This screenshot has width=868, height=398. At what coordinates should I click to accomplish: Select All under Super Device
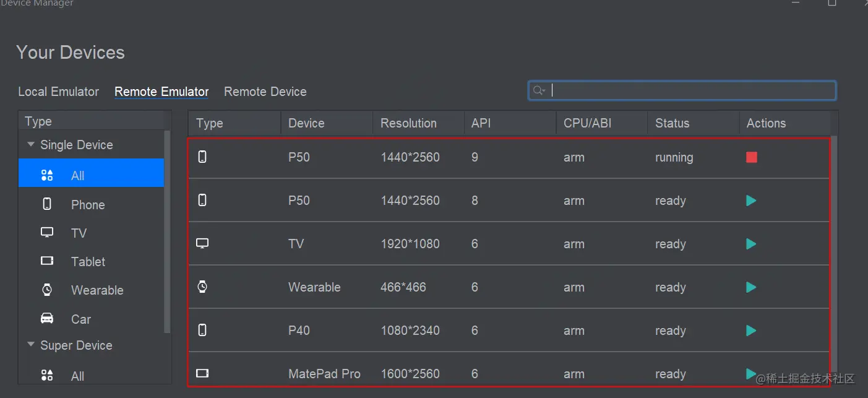(x=92, y=376)
